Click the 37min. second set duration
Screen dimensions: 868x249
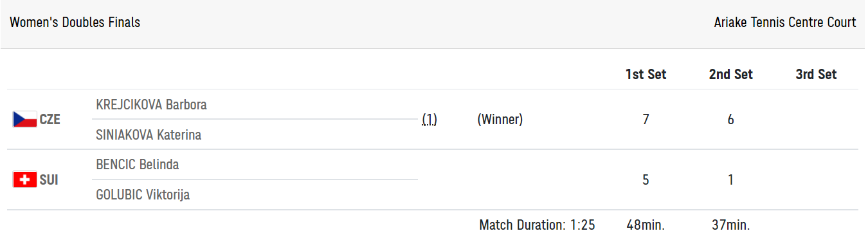(x=730, y=225)
